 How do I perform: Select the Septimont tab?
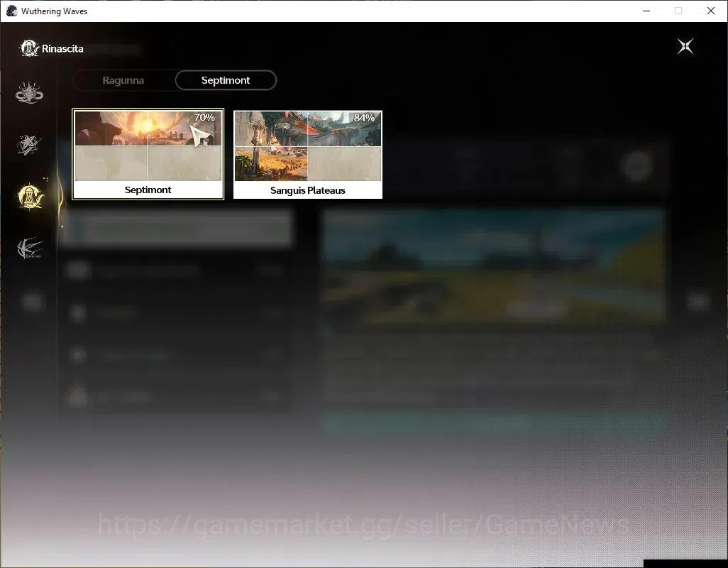pos(226,80)
